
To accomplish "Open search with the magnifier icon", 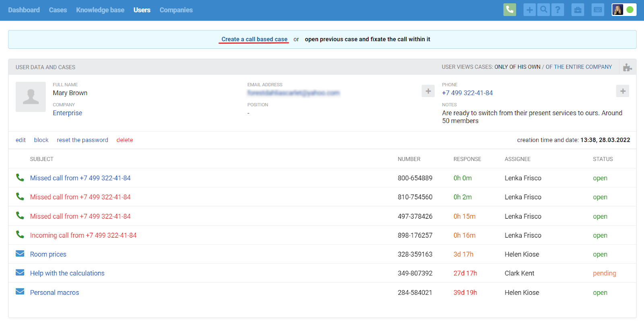I will pos(543,10).
